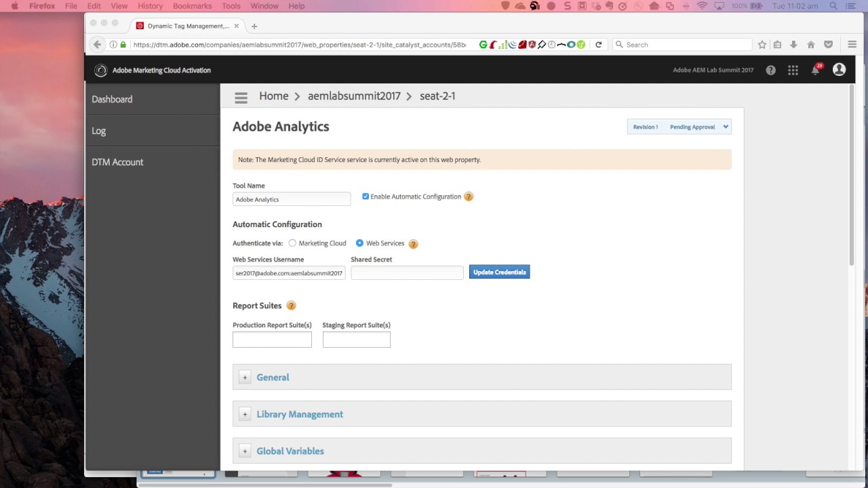Open Pocket icon in Firefox toolbar

[828, 45]
